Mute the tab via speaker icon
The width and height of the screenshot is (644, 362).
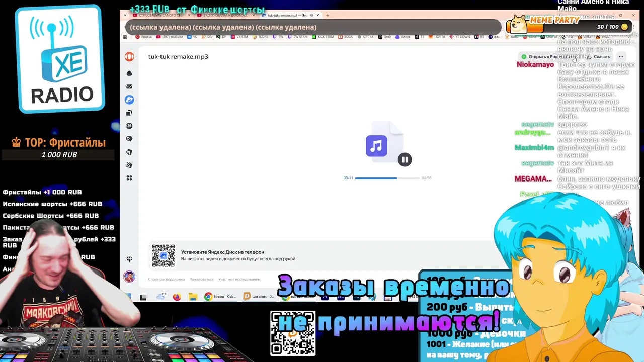311,15
